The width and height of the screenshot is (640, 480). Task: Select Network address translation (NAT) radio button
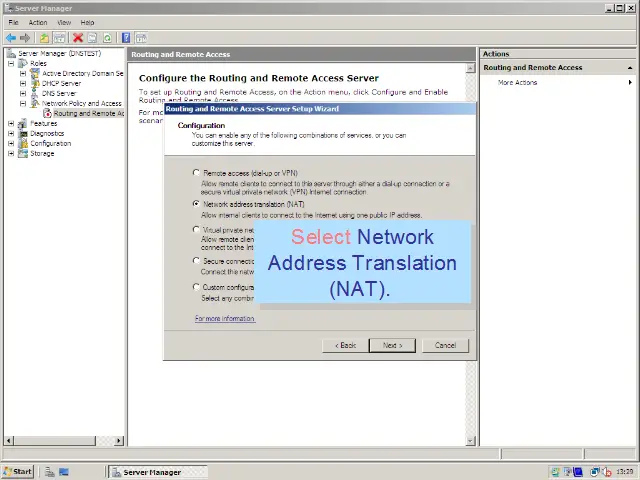coord(196,204)
